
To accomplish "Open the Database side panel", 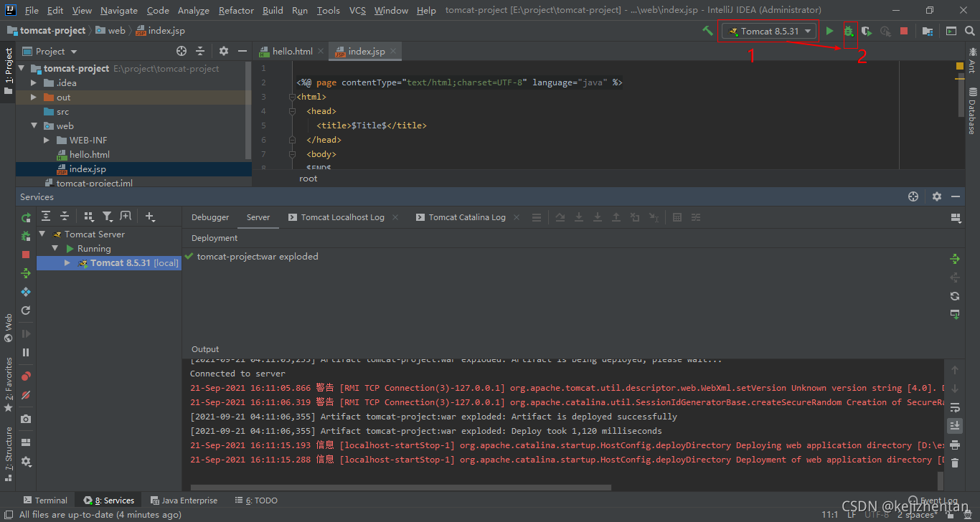I will tap(972, 110).
